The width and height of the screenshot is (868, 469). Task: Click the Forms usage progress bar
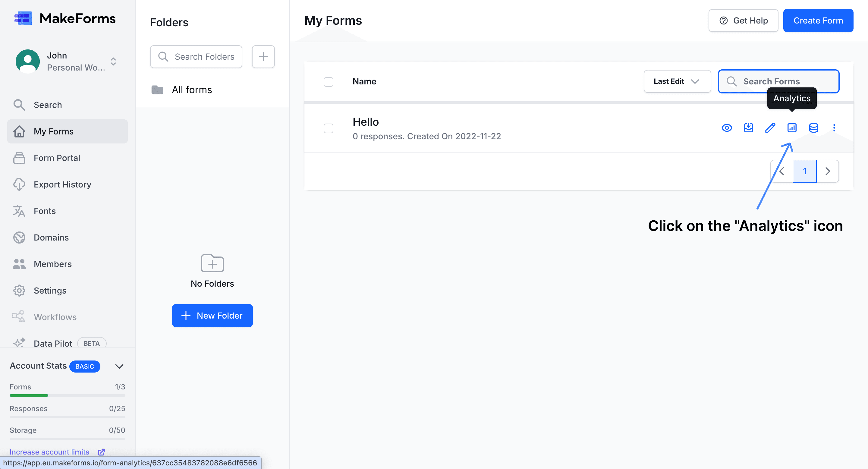(x=68, y=395)
